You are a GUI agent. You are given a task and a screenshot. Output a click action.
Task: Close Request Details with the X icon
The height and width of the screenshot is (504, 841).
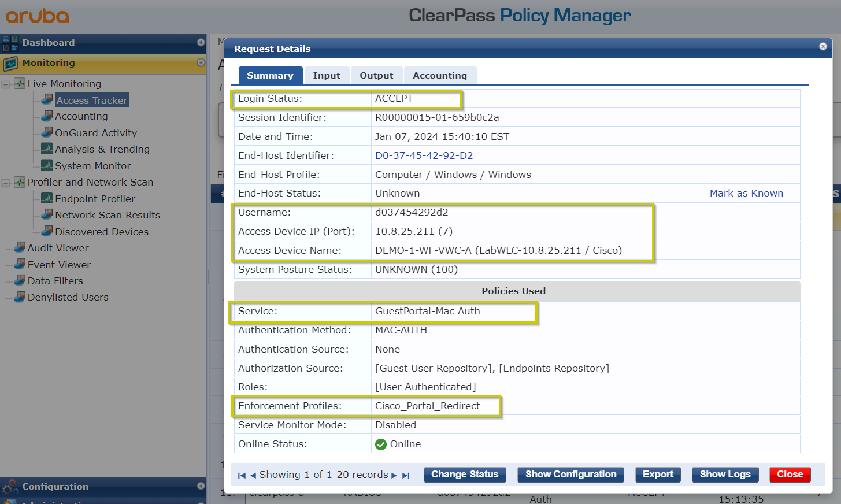coord(823,46)
